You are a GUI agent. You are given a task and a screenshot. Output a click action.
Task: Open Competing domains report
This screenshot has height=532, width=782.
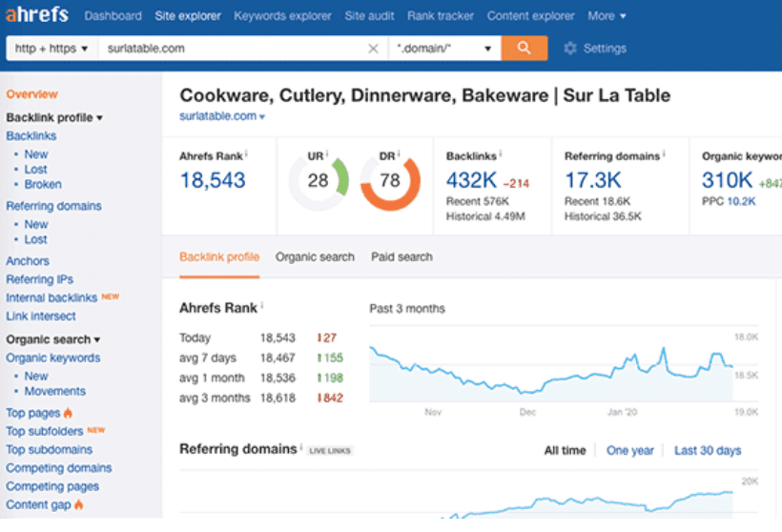pyautogui.click(x=59, y=468)
